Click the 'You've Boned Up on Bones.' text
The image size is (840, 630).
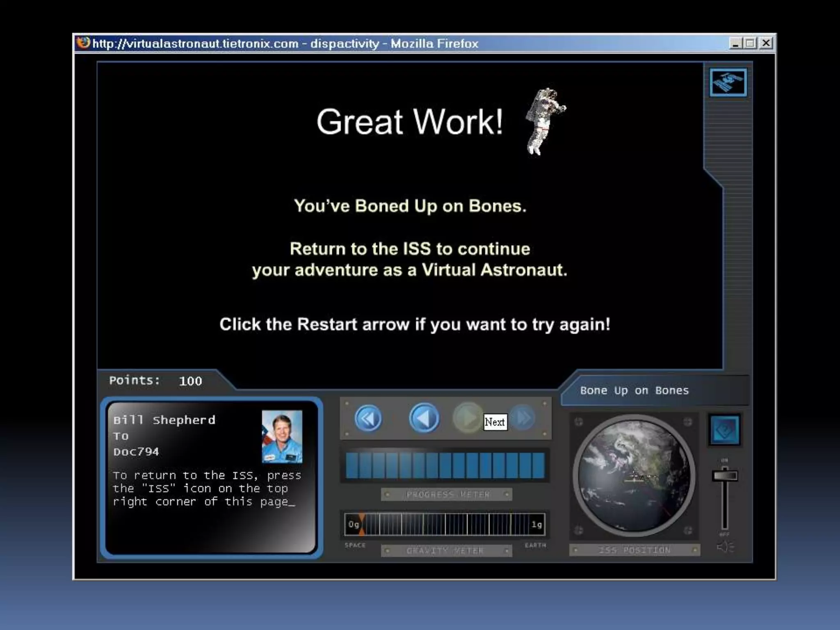point(410,206)
